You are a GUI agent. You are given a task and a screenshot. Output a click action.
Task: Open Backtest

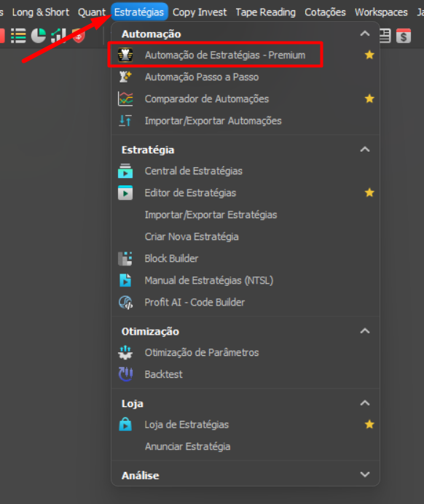tap(164, 374)
